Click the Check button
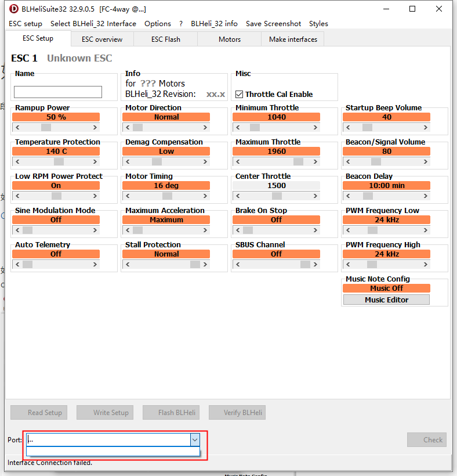The width and height of the screenshot is (457, 476). 427,440
